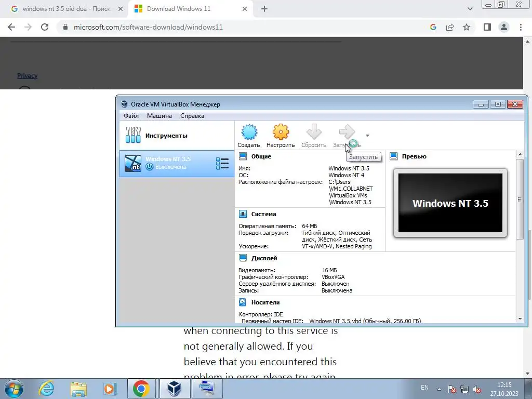Close the Download Windows 11 tab

245,9
